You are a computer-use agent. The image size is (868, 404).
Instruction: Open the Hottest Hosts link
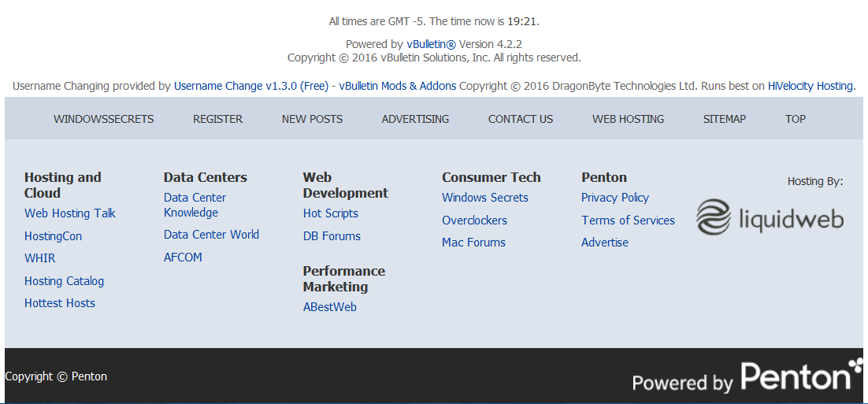[x=59, y=303]
